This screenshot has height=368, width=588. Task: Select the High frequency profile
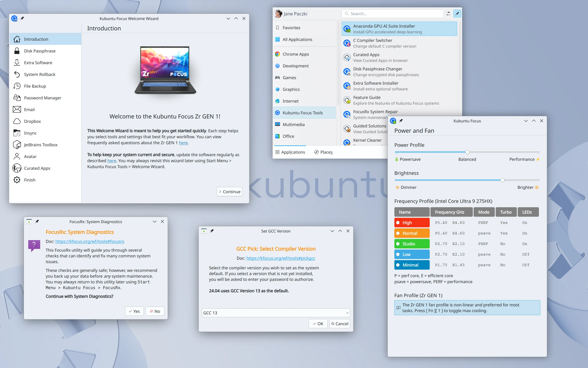[x=412, y=222]
